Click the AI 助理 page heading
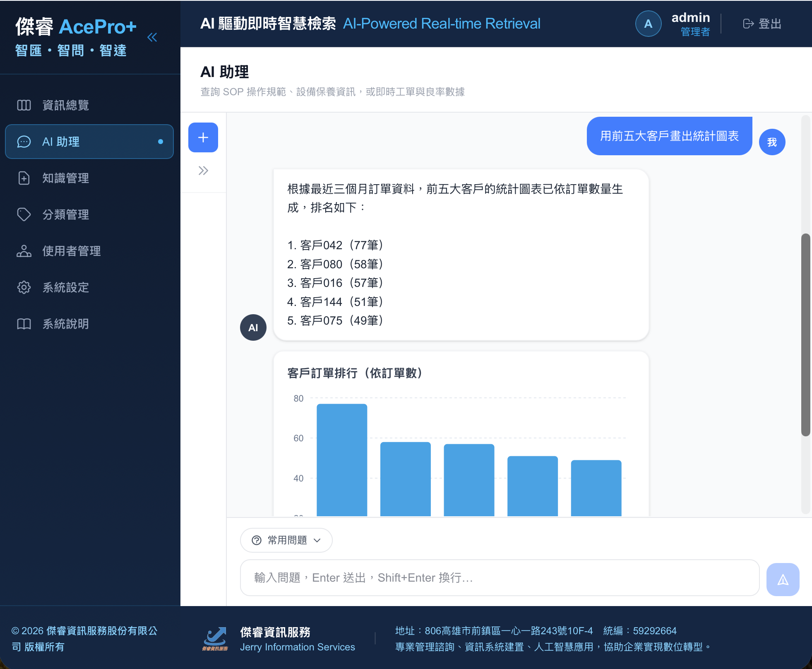Image resolution: width=812 pixels, height=669 pixels. 225,72
